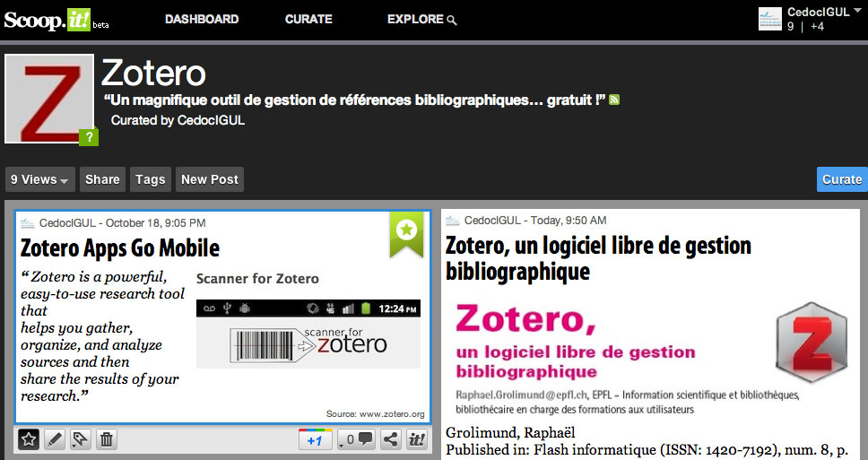Click 'Curated by CedocIGUL' link

[178, 120]
